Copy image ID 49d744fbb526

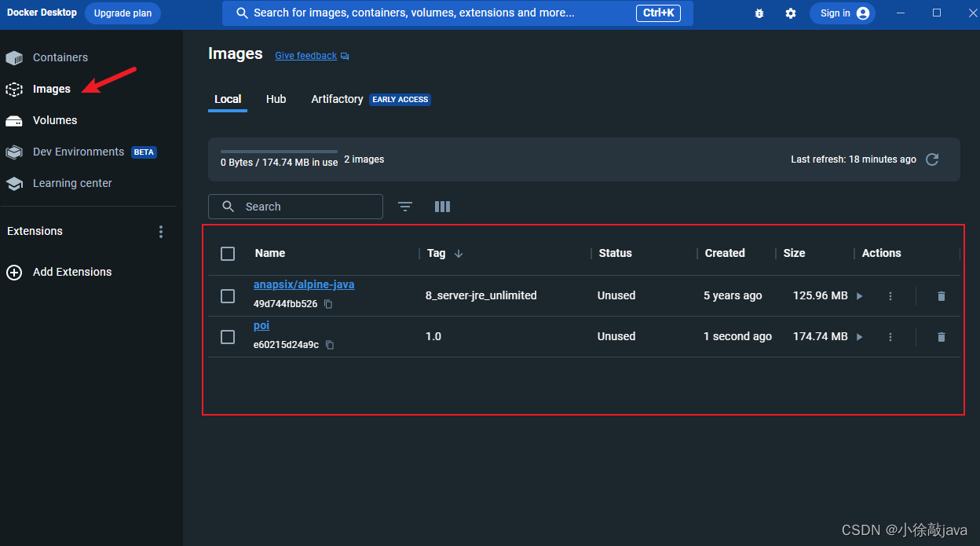coord(328,304)
